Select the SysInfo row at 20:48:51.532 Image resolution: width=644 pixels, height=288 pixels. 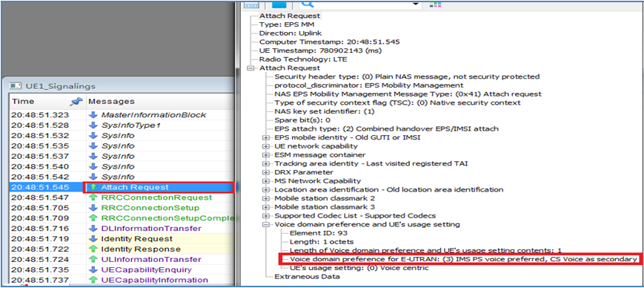click(x=122, y=136)
